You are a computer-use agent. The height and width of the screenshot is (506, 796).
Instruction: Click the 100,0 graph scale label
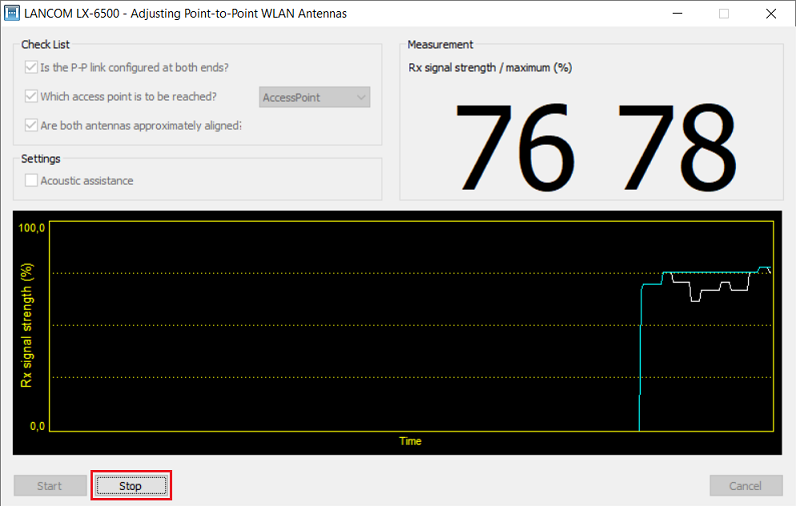tap(33, 228)
